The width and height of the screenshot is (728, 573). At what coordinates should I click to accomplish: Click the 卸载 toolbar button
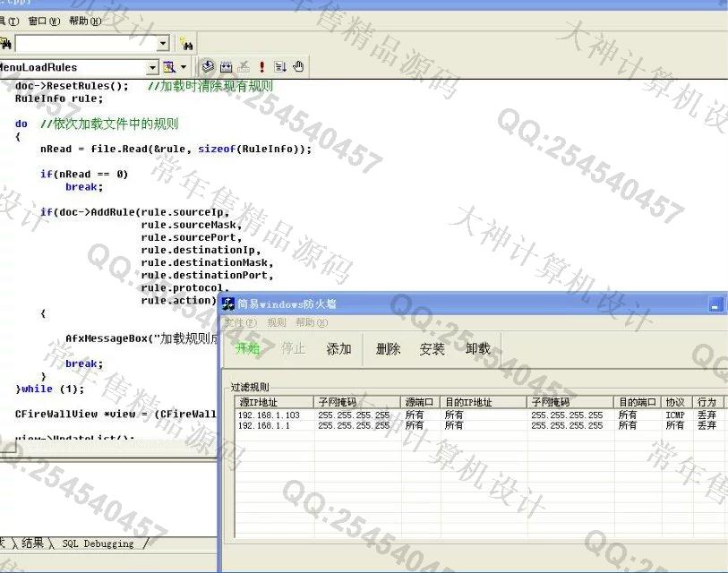click(x=478, y=348)
